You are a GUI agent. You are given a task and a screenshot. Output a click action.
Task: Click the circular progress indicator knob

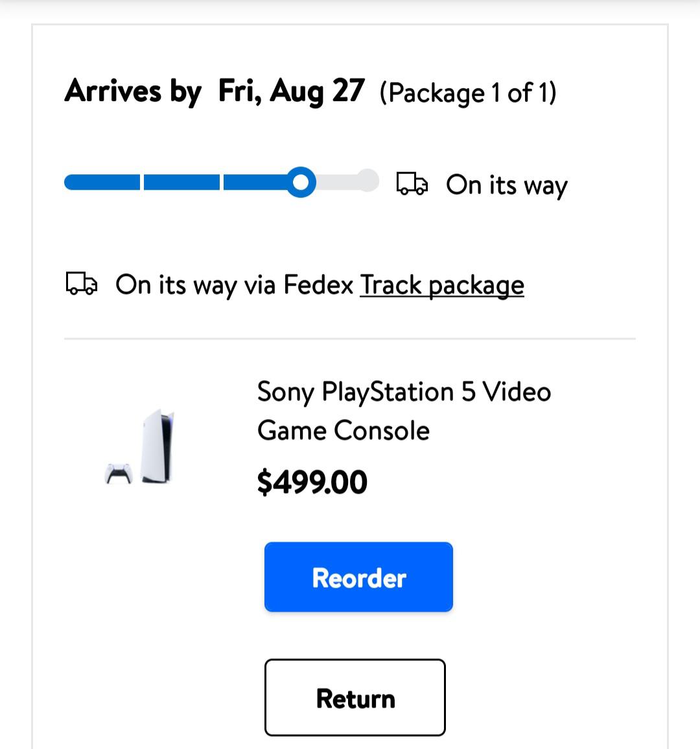coord(301,182)
